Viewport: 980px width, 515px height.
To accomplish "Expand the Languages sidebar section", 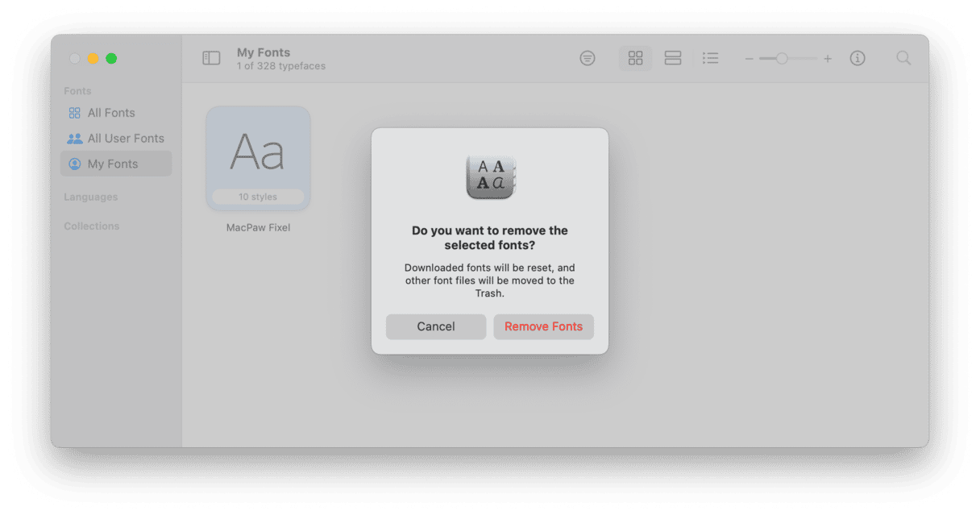I will coord(91,197).
